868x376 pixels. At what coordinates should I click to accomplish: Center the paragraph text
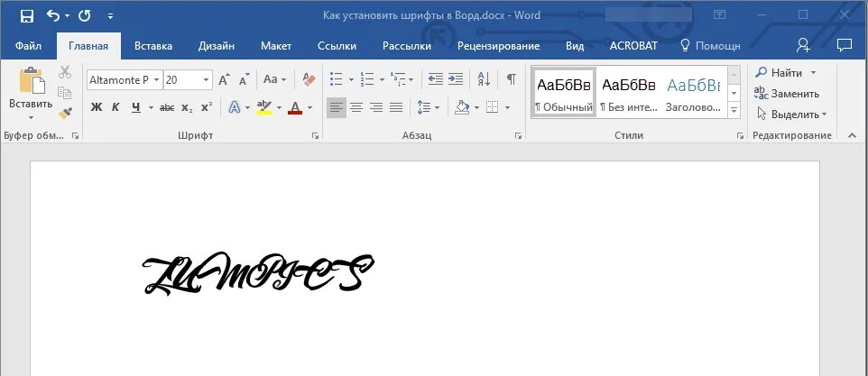356,107
